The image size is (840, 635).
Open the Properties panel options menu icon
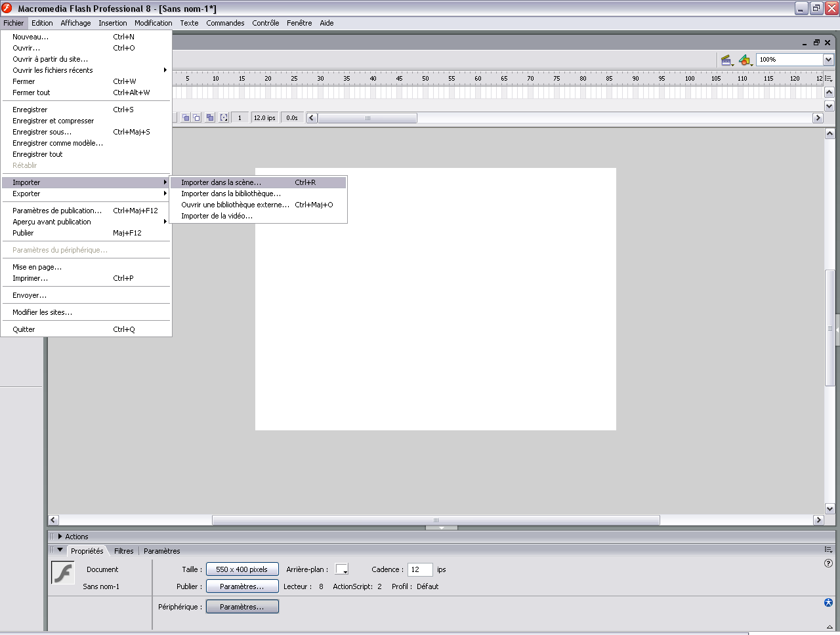tap(828, 550)
